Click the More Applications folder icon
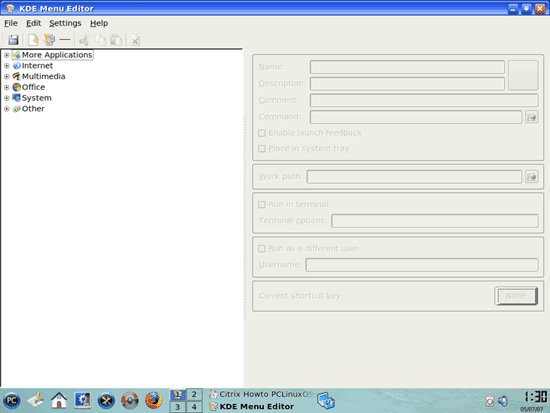Viewport: 550px width, 413px height. [x=16, y=55]
